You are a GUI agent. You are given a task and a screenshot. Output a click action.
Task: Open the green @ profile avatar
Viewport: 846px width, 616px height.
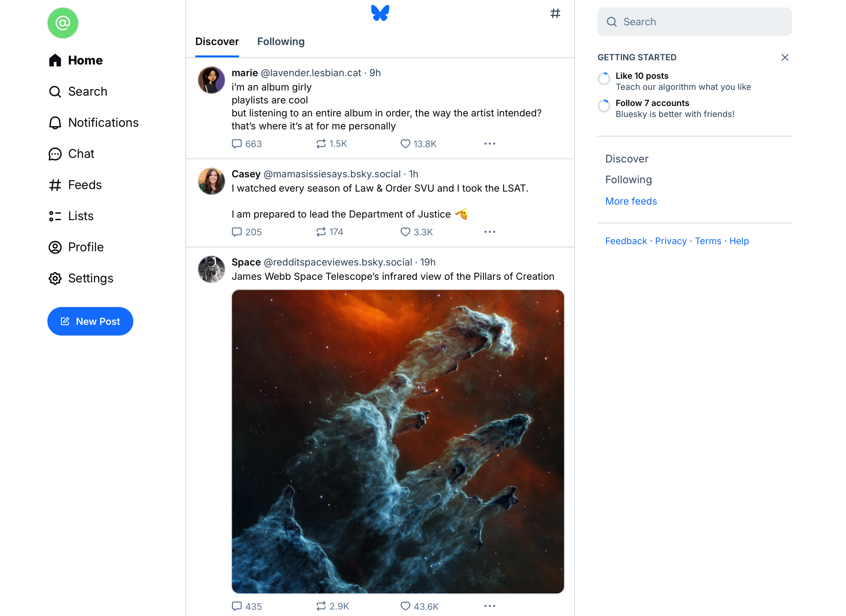63,23
